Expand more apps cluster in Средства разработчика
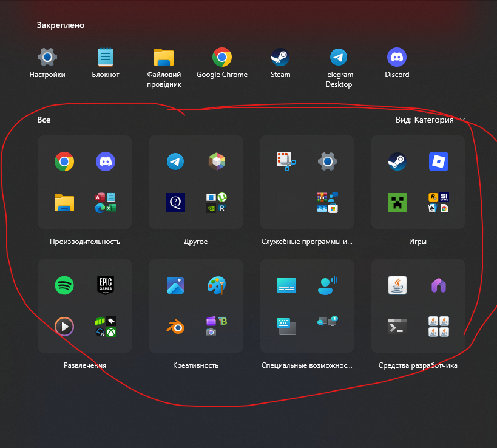The image size is (497, 448). click(438, 326)
